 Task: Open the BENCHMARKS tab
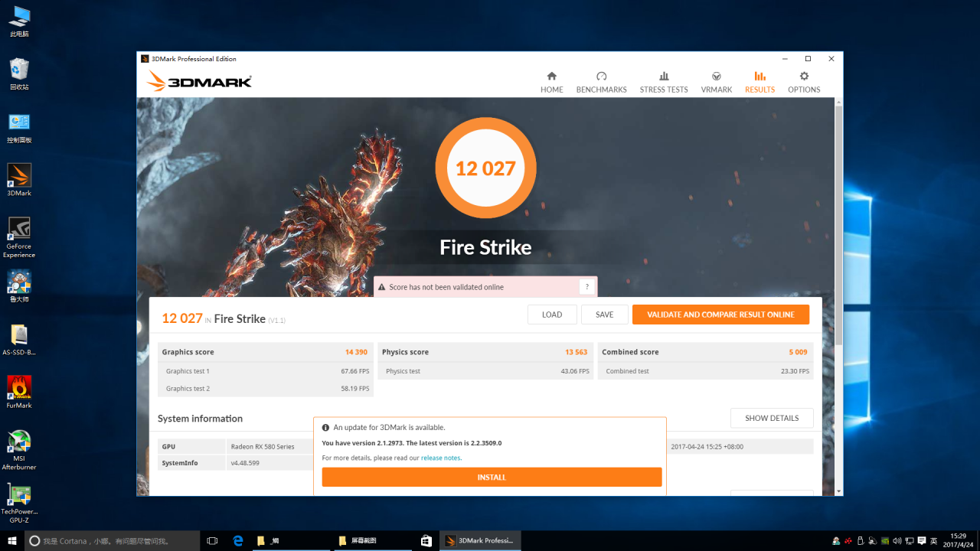coord(601,83)
